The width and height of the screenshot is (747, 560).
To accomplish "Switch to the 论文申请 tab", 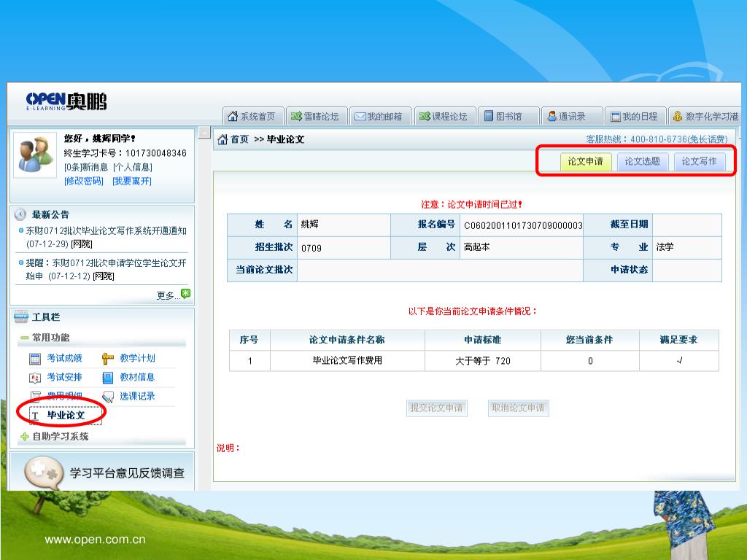I will tap(586, 161).
